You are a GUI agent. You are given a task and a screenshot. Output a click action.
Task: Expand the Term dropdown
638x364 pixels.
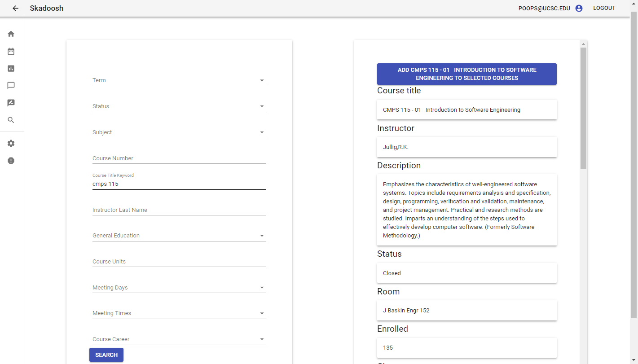click(x=179, y=80)
